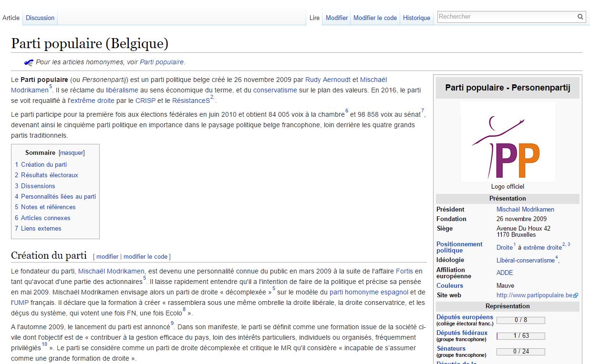590x364 pixels.
Task: Open Députés européens link
Action: 465,317
